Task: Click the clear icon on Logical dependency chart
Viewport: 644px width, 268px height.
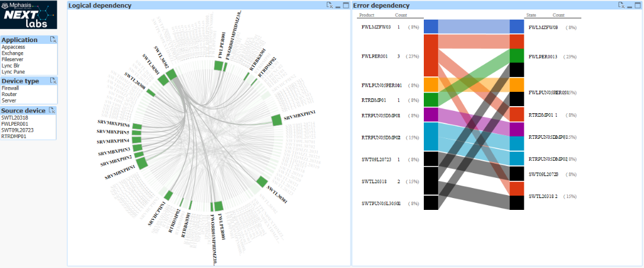Action: click(x=330, y=5)
